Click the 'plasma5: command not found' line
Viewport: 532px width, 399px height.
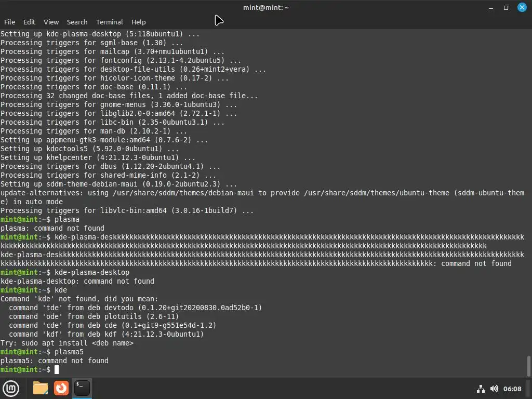tap(54, 361)
